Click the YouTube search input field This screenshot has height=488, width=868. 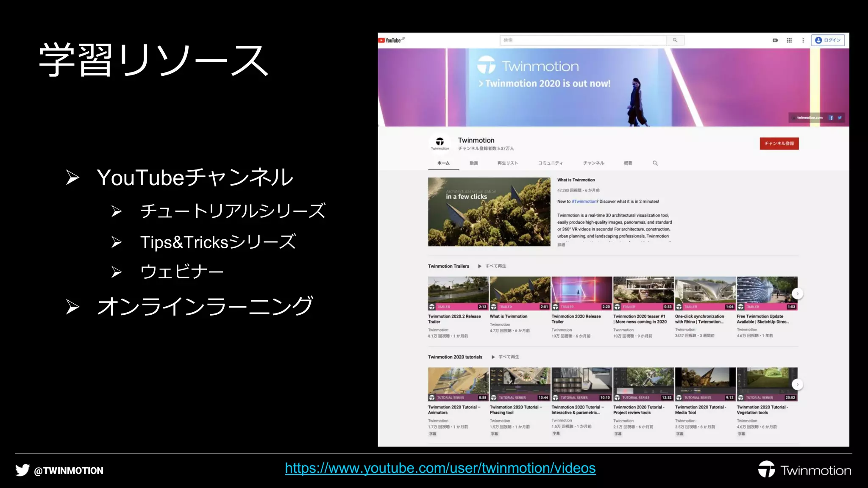(583, 40)
